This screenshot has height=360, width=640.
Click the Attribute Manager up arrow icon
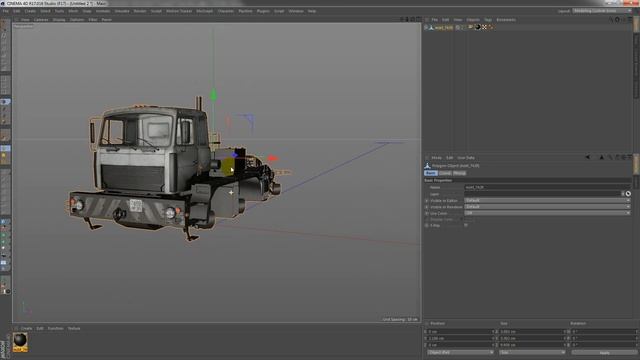point(602,157)
